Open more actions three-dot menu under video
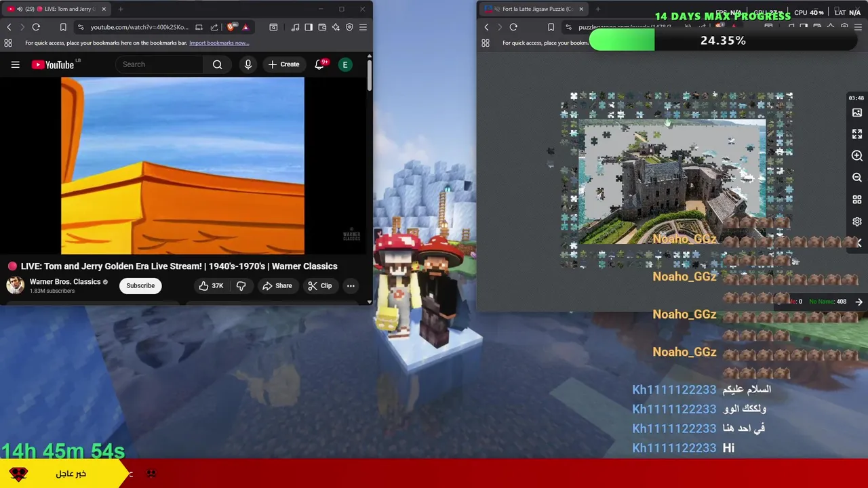This screenshot has height=488, width=868. coord(351,285)
